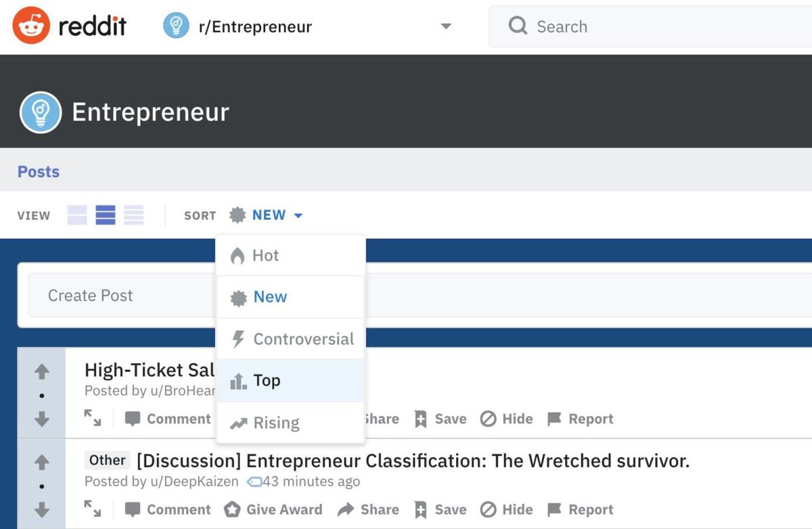This screenshot has width=812, height=529.
Task: Upvote the High-Ticket Sal post
Action: (x=42, y=371)
